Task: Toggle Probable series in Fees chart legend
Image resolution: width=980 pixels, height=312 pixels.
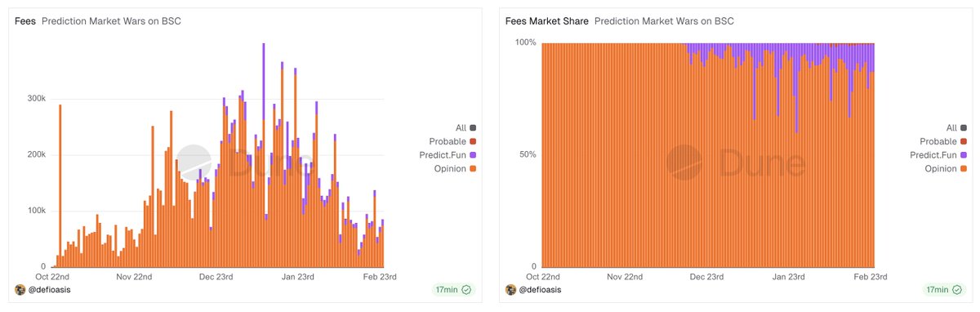Action: tap(452, 141)
